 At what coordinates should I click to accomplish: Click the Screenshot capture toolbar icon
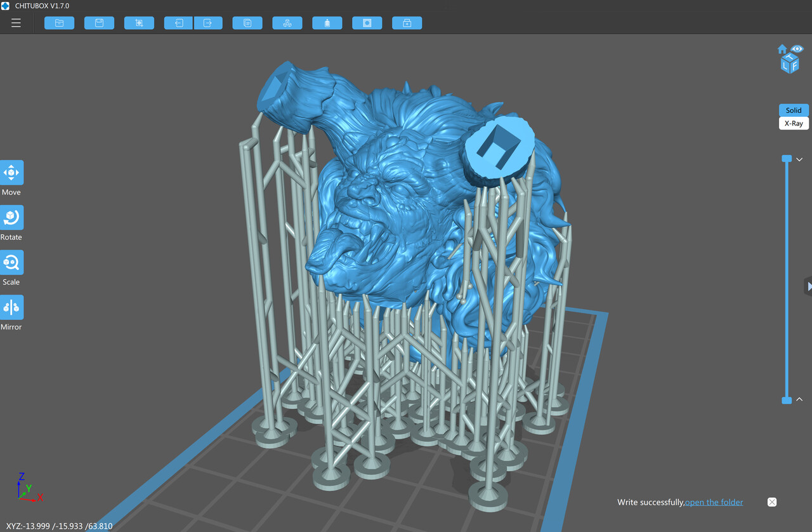click(x=139, y=23)
